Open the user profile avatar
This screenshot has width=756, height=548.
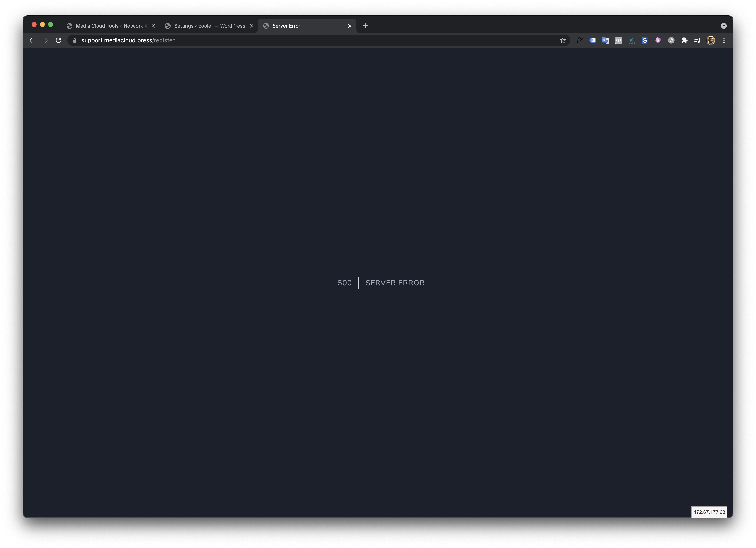711,40
